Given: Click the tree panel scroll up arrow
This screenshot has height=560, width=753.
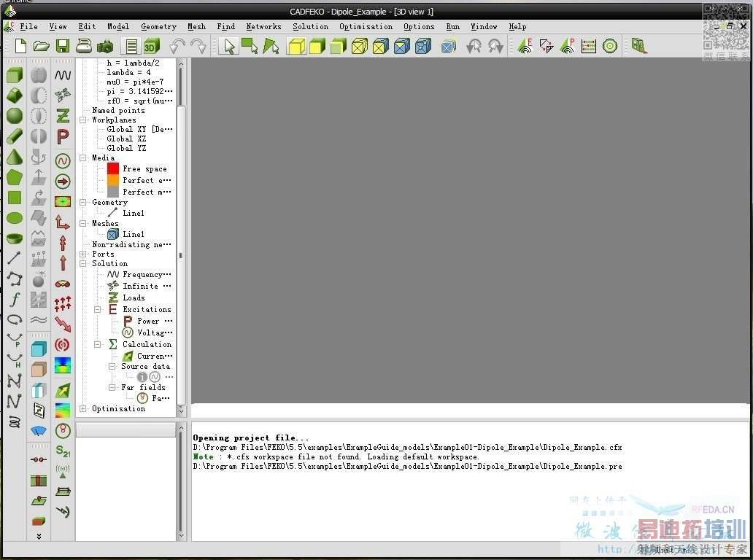Looking at the screenshot, I should (181, 63).
